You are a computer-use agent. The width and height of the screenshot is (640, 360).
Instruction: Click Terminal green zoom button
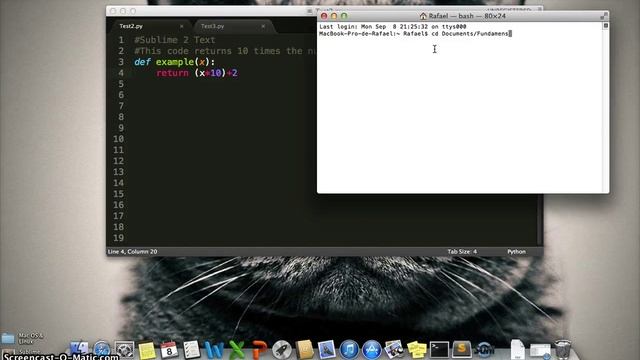344,16
